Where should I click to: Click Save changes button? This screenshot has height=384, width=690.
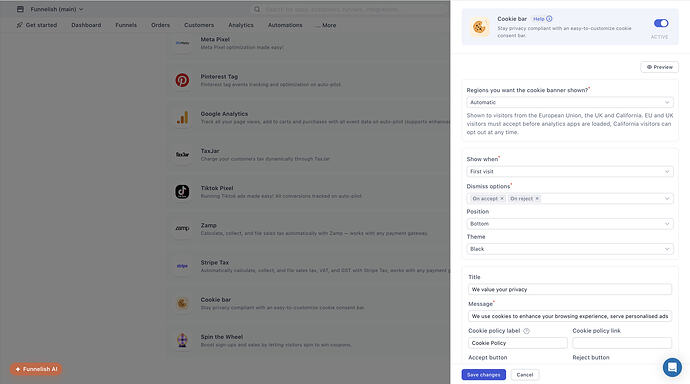coord(483,374)
